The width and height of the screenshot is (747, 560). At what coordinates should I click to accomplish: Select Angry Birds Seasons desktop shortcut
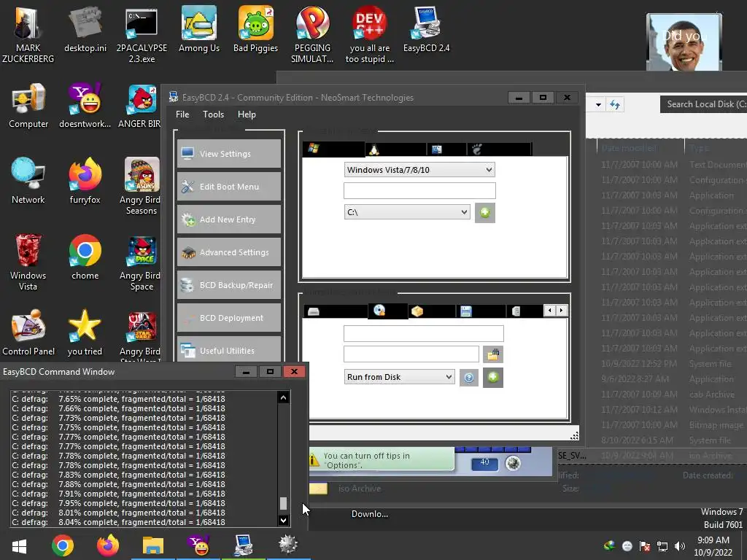coord(142,186)
